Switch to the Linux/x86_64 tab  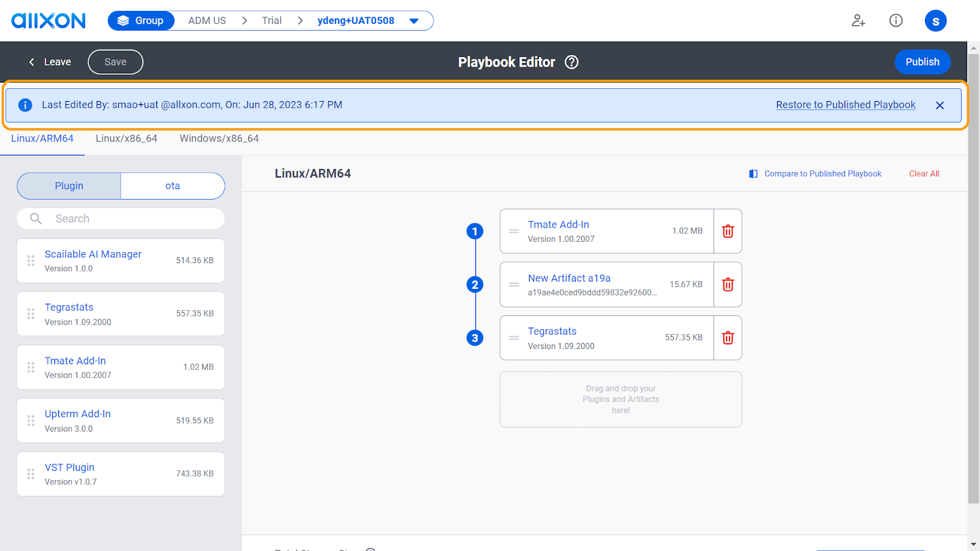tap(126, 138)
